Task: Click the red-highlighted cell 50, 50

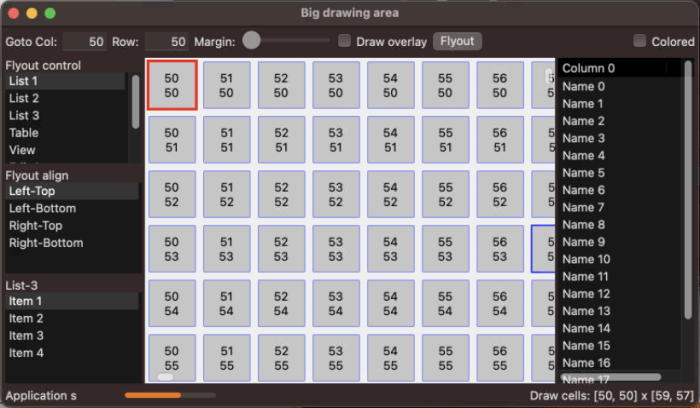Action: click(x=171, y=85)
